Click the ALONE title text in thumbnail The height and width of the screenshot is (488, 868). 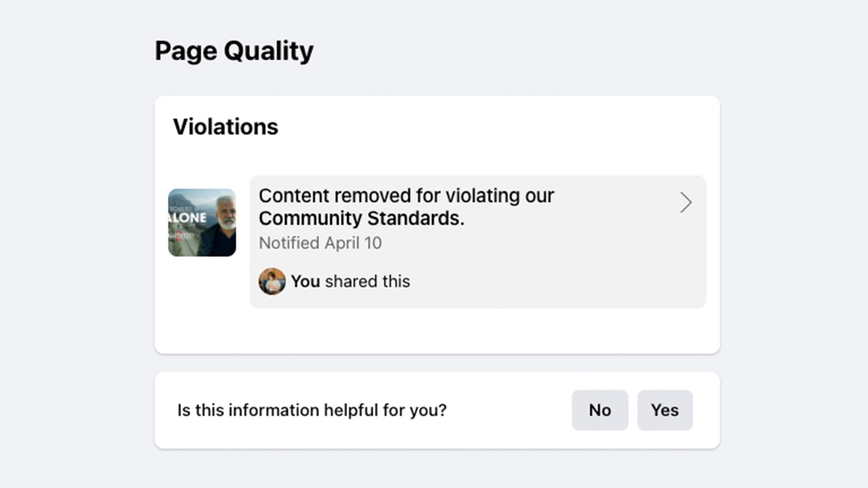coord(187,218)
